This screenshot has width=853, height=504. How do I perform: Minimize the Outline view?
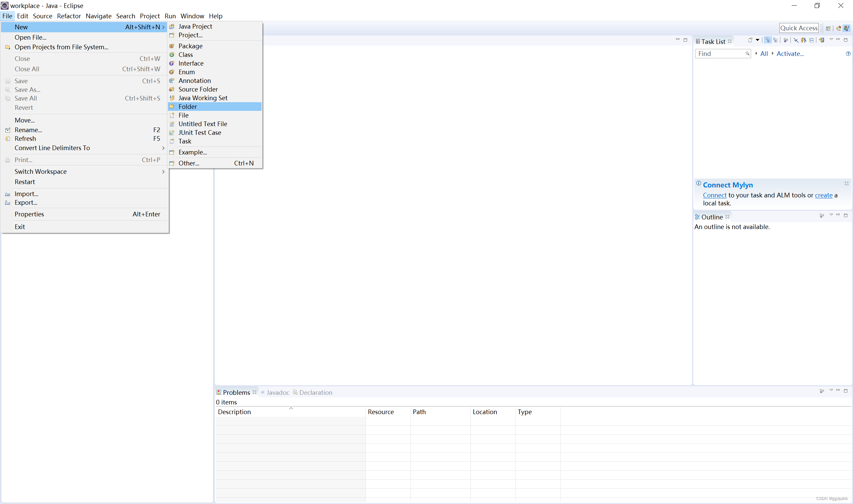[838, 215]
